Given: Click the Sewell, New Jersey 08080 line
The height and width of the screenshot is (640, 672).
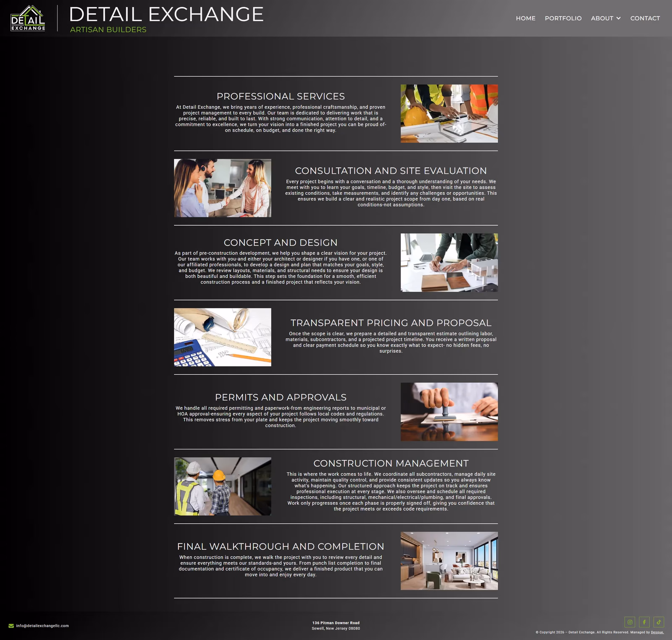Looking at the screenshot, I should point(336,628).
